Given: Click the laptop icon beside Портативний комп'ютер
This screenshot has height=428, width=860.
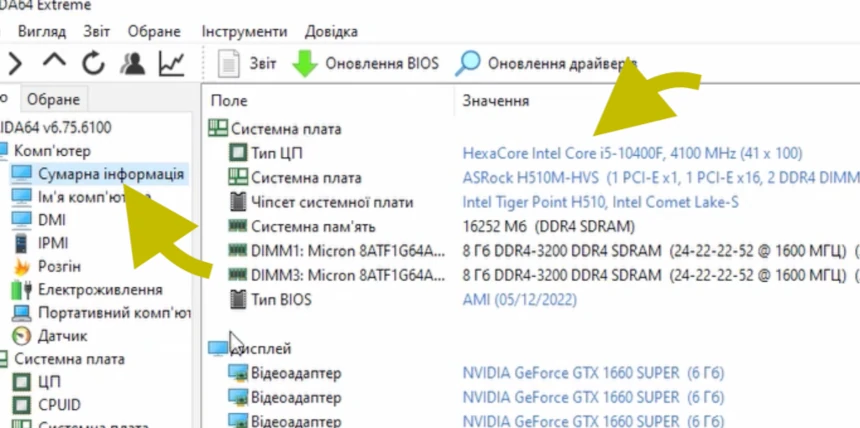Looking at the screenshot, I should (21, 313).
